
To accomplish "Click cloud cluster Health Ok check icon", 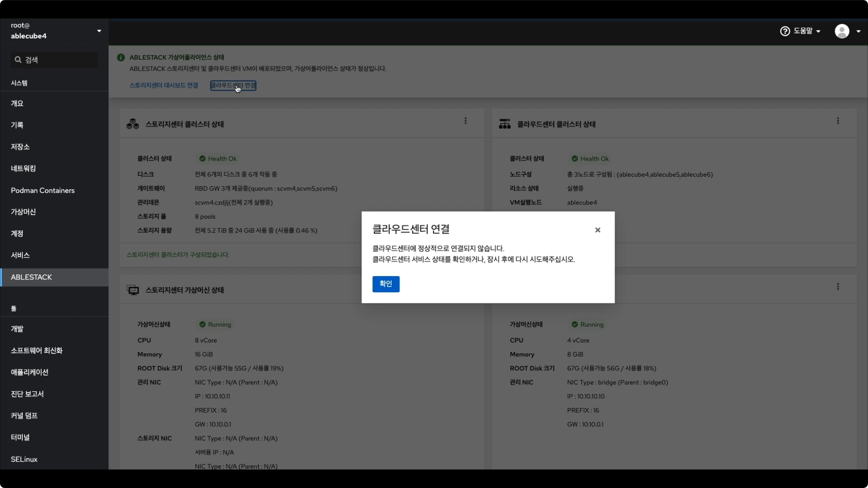I will coord(574,159).
